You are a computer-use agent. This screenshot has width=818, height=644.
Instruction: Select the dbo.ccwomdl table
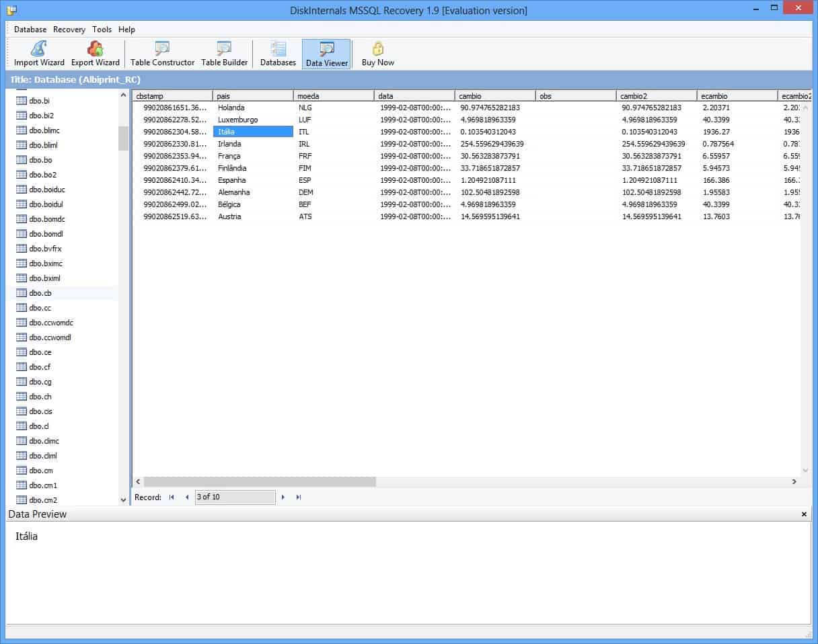point(50,337)
